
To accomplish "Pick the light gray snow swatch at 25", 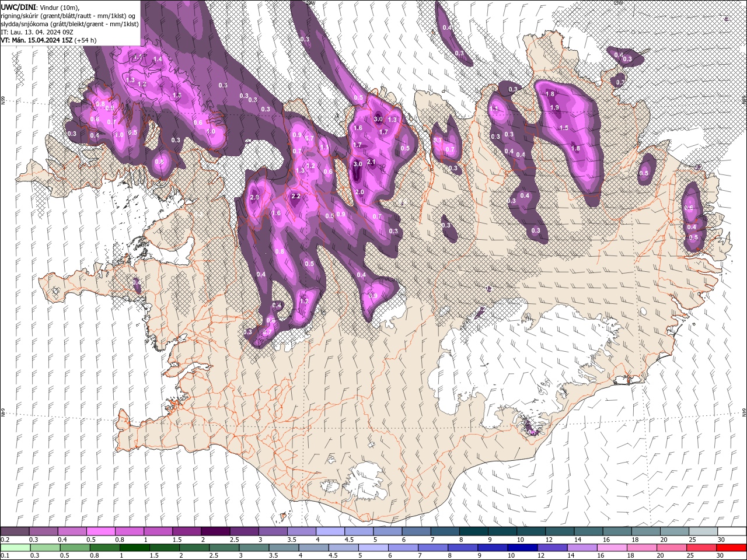I will point(703,531).
